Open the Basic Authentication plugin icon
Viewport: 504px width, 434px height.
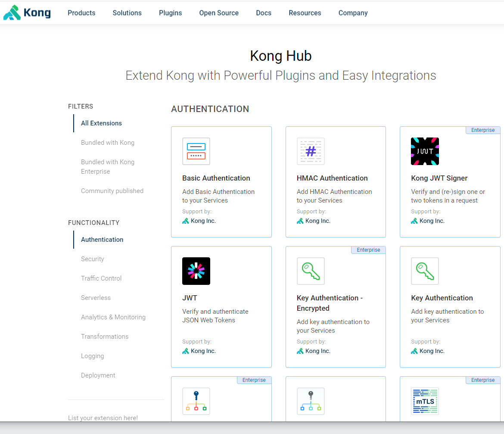coord(196,151)
